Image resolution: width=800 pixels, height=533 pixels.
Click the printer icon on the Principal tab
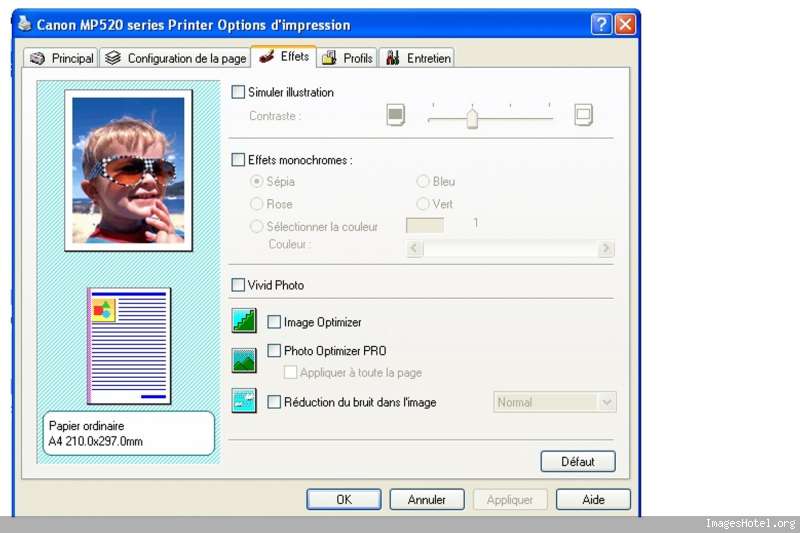click(x=37, y=58)
